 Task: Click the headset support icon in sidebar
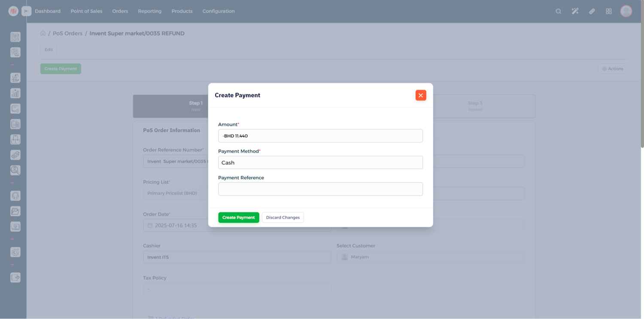click(15, 196)
